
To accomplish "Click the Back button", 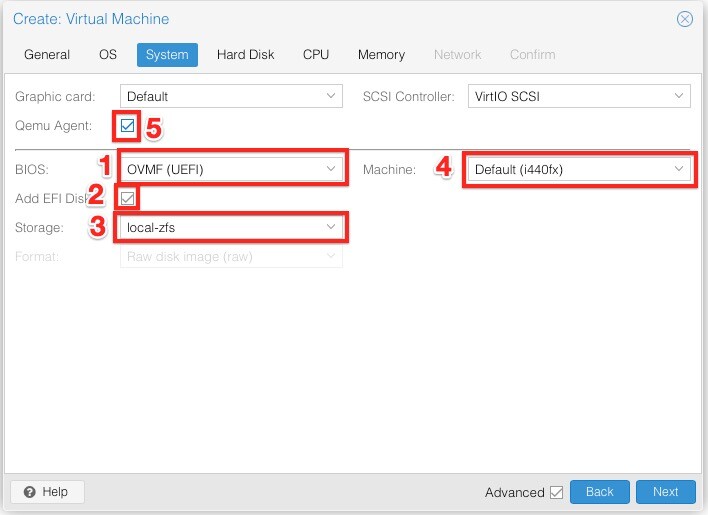I will pos(600,492).
